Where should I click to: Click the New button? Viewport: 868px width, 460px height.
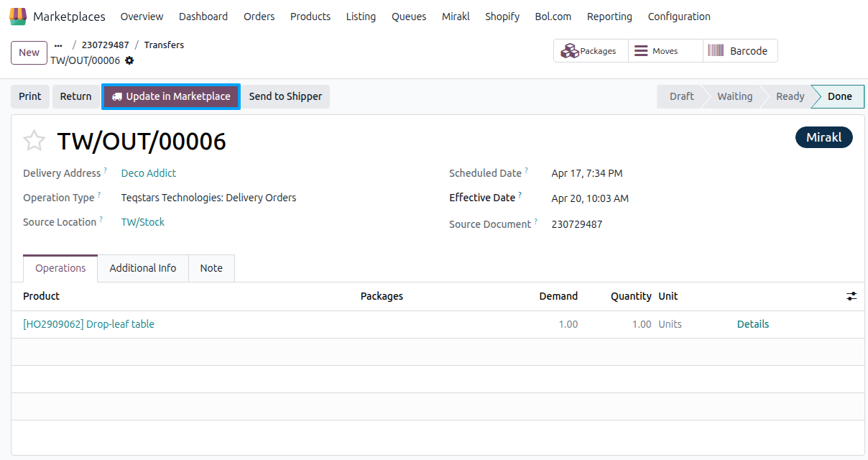[29, 52]
